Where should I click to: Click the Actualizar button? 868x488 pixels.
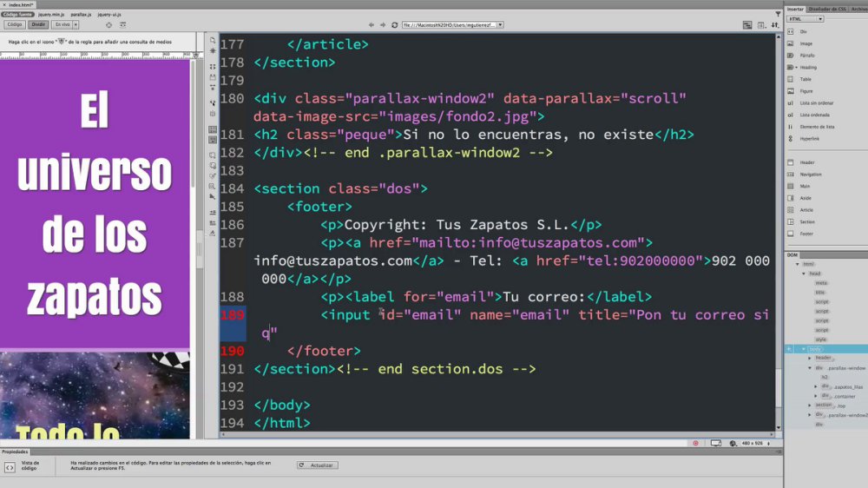pyautogui.click(x=317, y=465)
